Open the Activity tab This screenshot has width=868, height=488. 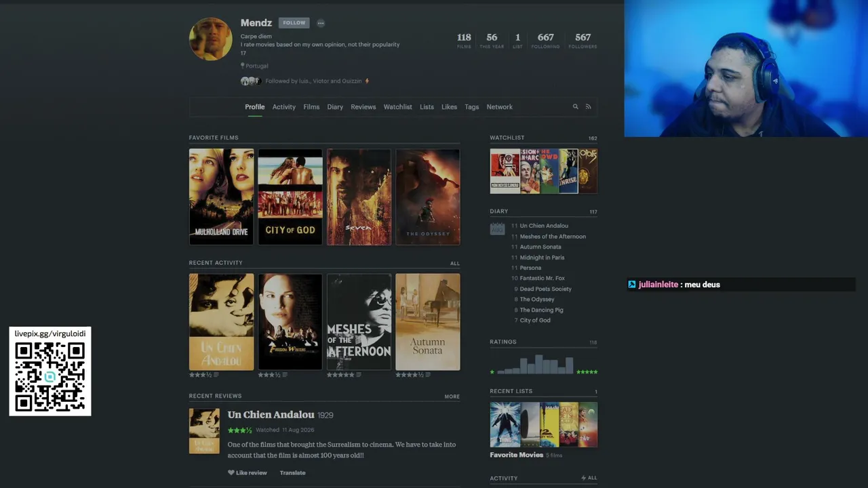pos(284,107)
